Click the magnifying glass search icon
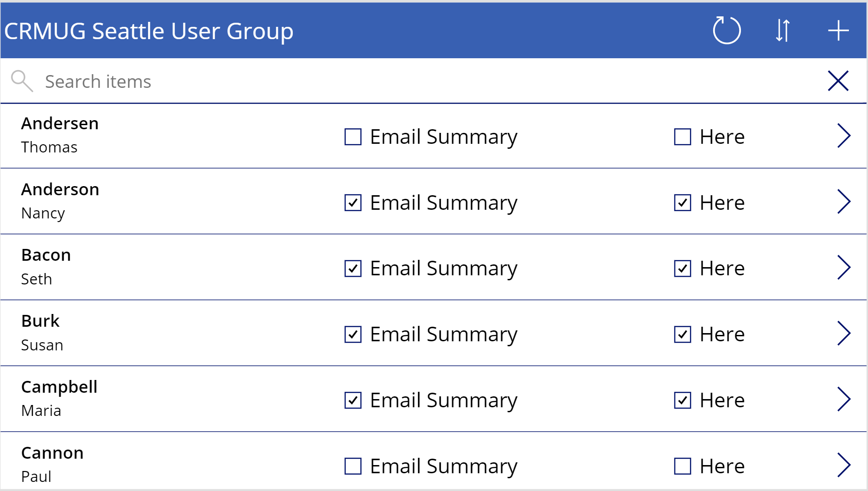 (22, 81)
